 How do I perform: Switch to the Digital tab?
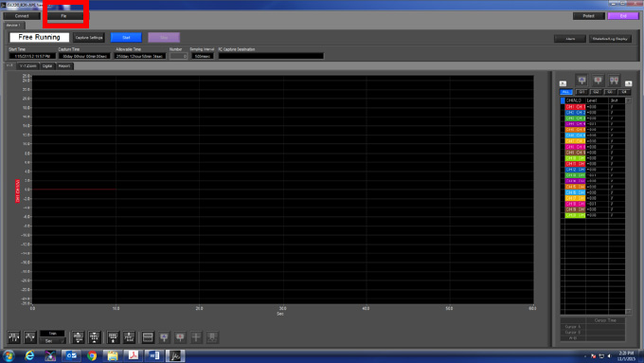click(x=47, y=65)
